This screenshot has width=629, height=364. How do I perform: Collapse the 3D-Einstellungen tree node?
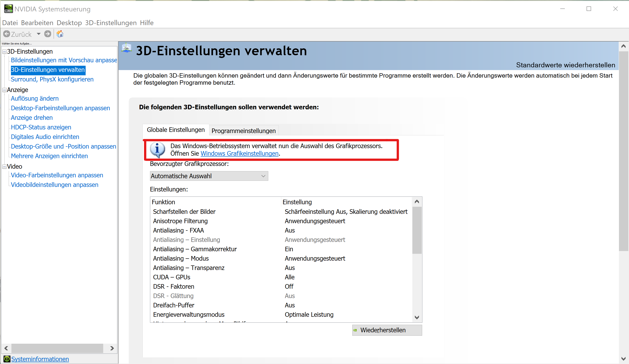pyautogui.click(x=4, y=52)
